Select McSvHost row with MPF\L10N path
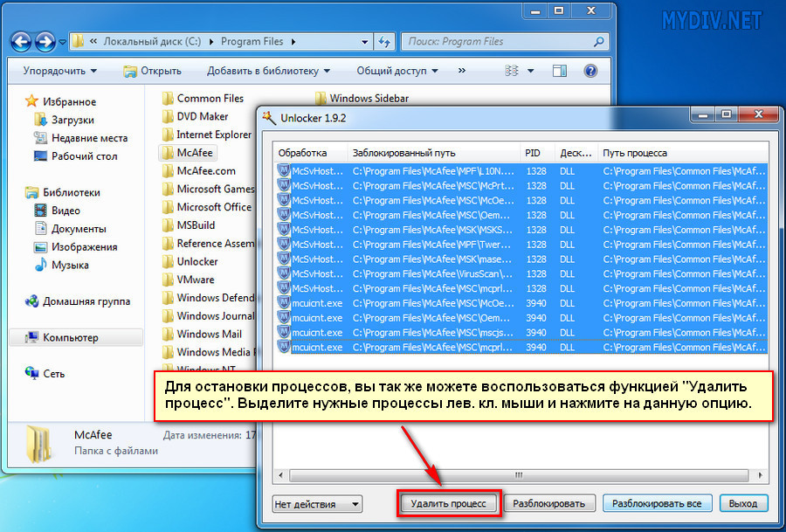Image resolution: width=786 pixels, height=532 pixels. (521, 171)
